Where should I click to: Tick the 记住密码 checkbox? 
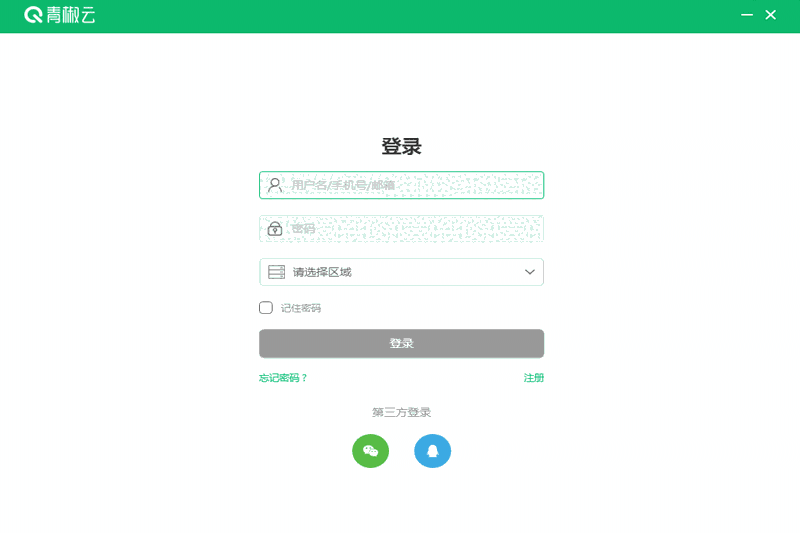[x=266, y=308]
